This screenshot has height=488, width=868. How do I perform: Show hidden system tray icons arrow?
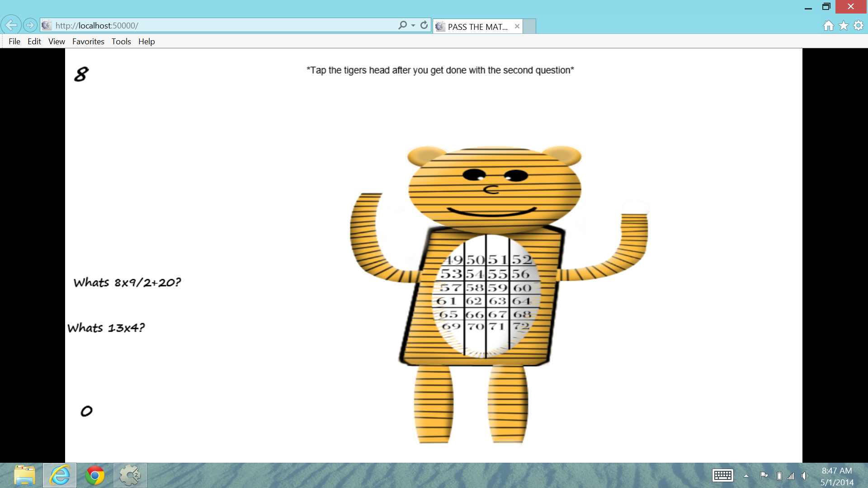pos(746,476)
